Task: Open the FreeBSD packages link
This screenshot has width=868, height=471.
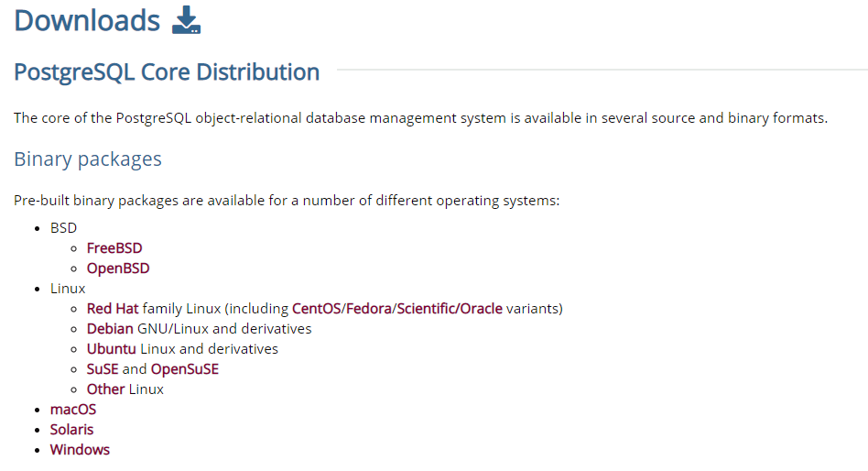Action: pyautogui.click(x=114, y=248)
